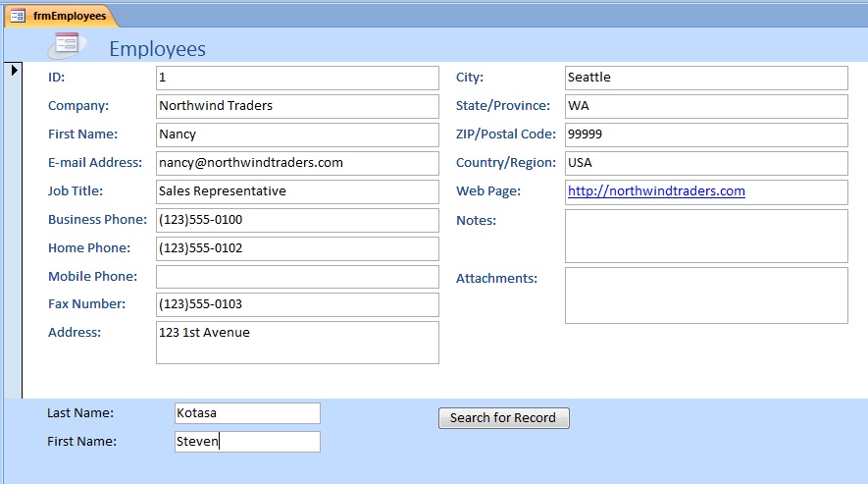Click the Home Phone: label
The width and height of the screenshot is (868, 484).
tap(89, 247)
